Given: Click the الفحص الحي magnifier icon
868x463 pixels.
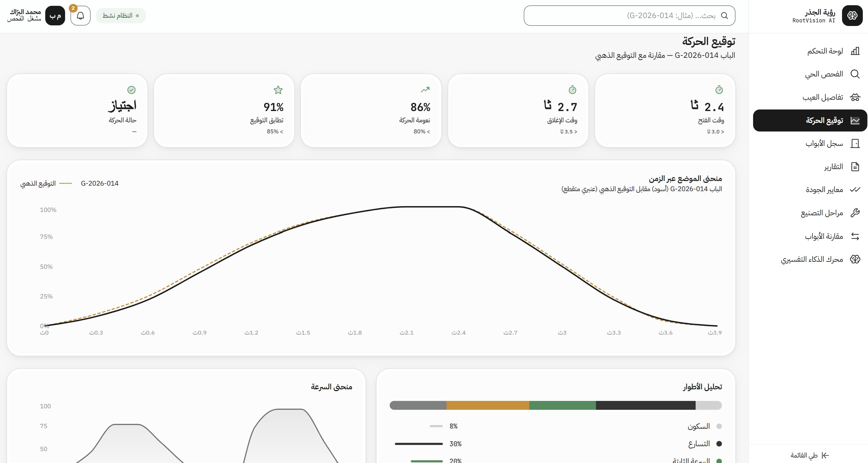Looking at the screenshot, I should (855, 74).
